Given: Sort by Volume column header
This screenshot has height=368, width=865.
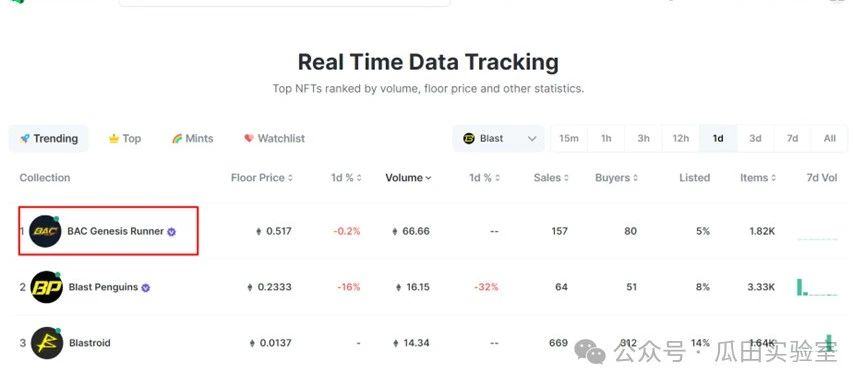Looking at the screenshot, I should click(x=408, y=178).
